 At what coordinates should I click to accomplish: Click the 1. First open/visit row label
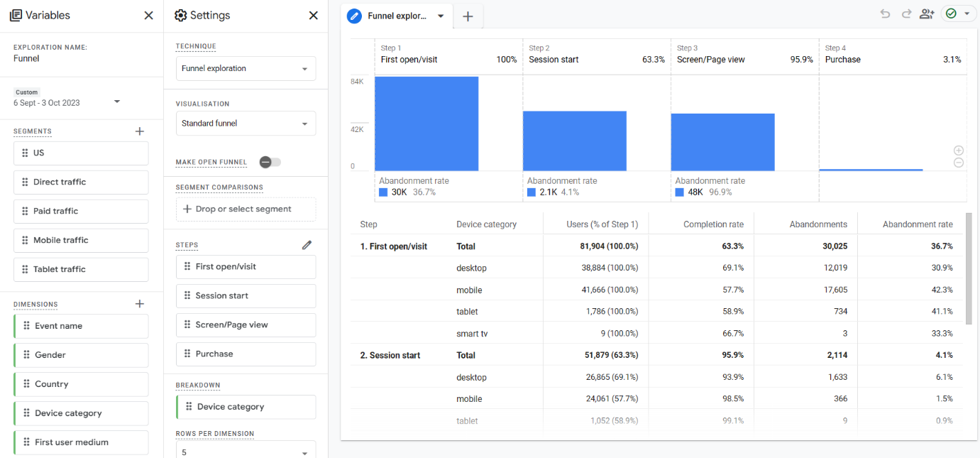coord(393,246)
